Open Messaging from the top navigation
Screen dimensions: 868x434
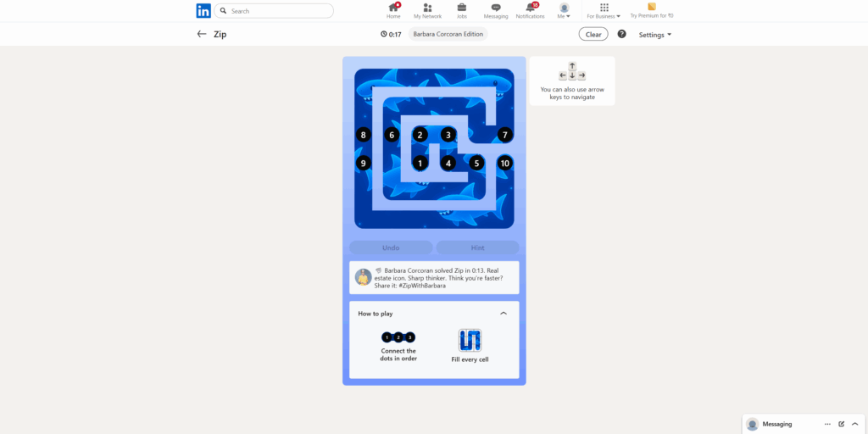click(496, 10)
